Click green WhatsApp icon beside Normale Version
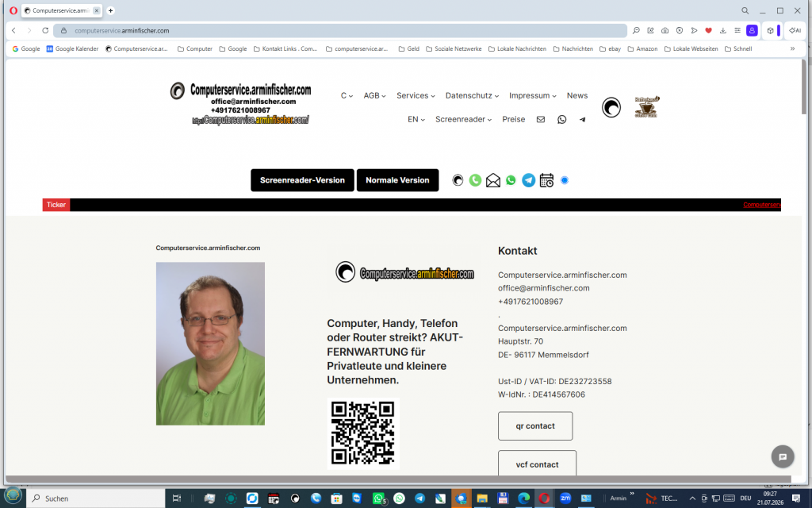Viewport: 812px width, 508px height. (x=511, y=180)
